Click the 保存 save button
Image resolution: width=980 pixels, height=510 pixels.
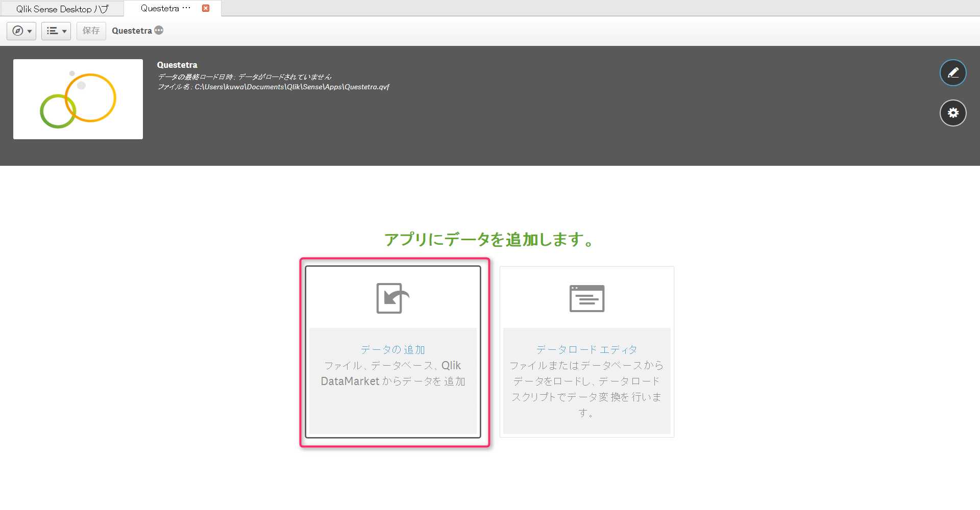tap(91, 31)
